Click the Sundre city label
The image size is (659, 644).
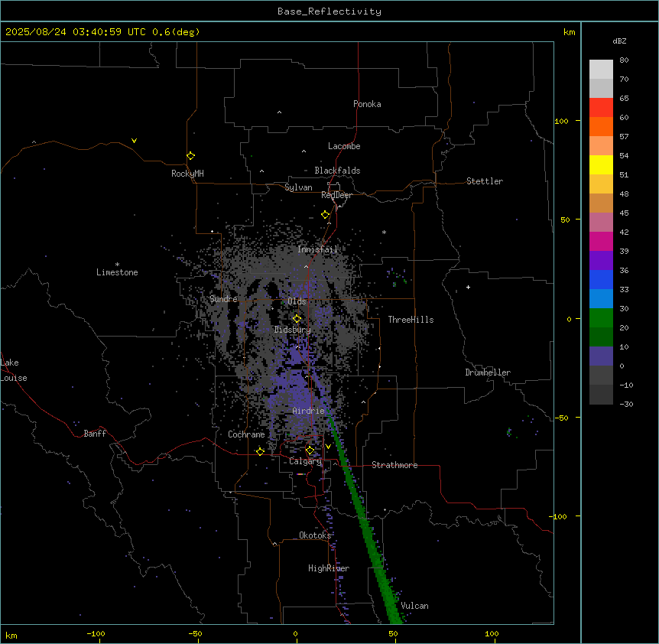(223, 299)
